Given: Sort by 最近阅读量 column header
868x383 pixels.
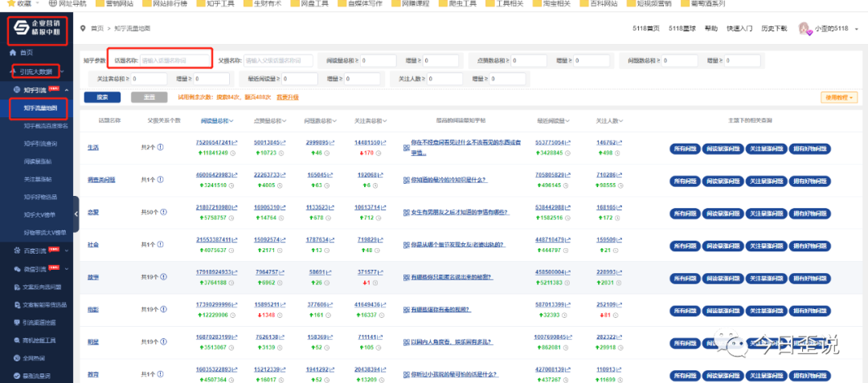Looking at the screenshot, I should (x=554, y=120).
